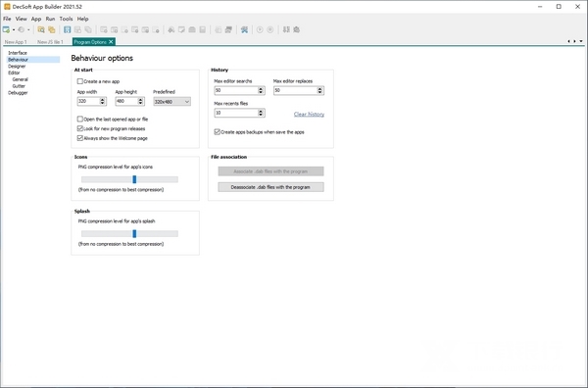This screenshot has height=388, width=588.
Task: Increase App height with the up spinner arrow
Action: click(140, 99)
